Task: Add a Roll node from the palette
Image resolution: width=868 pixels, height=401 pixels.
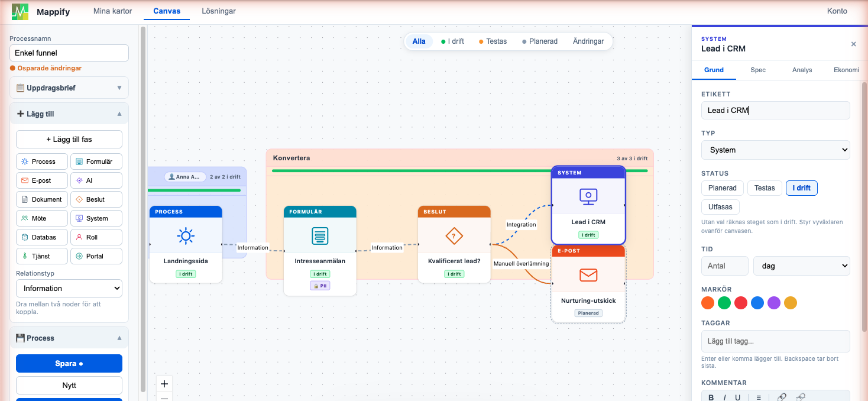Action: [96, 237]
